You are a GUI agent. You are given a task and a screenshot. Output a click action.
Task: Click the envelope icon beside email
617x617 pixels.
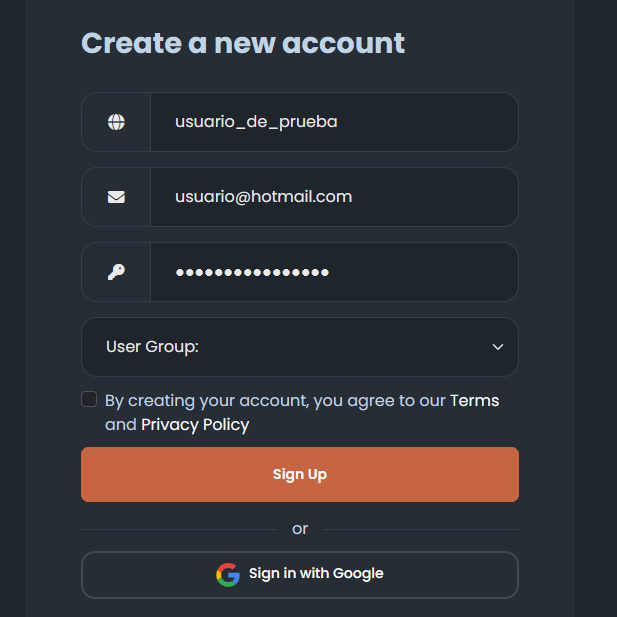coord(116,197)
